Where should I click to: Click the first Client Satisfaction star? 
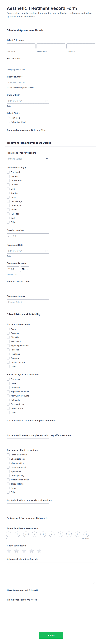point(9,551)
